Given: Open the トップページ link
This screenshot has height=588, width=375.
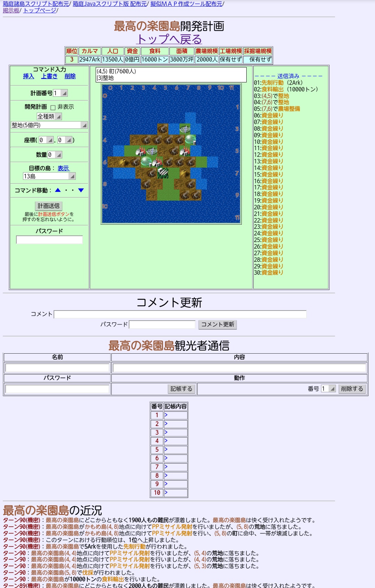Looking at the screenshot, I should (40, 10).
